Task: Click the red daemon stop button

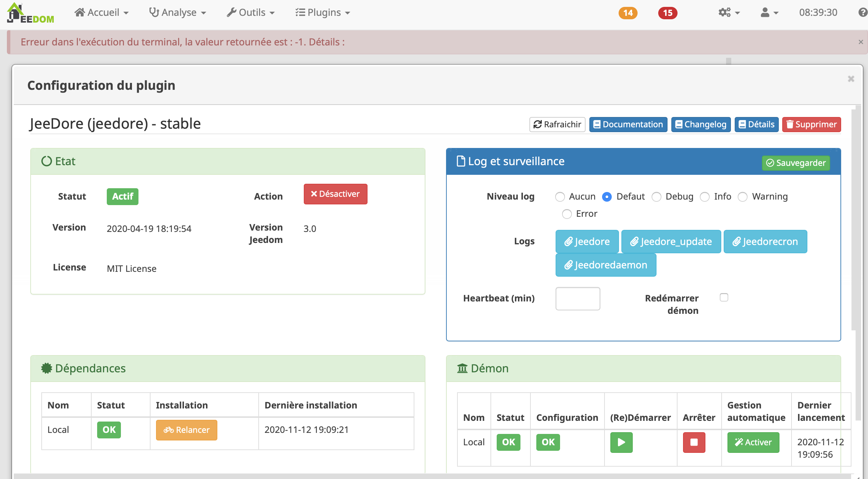Action: [x=694, y=442]
